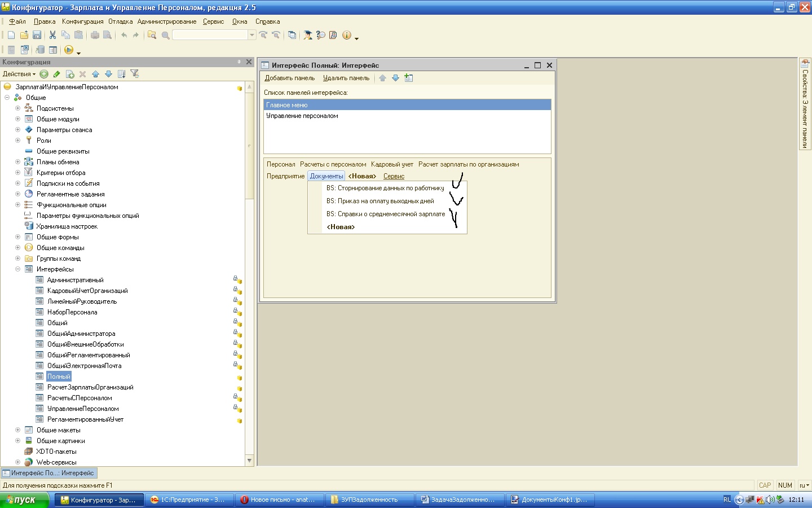Expand the Роли tree node
This screenshot has height=508, width=812.
click(x=17, y=141)
